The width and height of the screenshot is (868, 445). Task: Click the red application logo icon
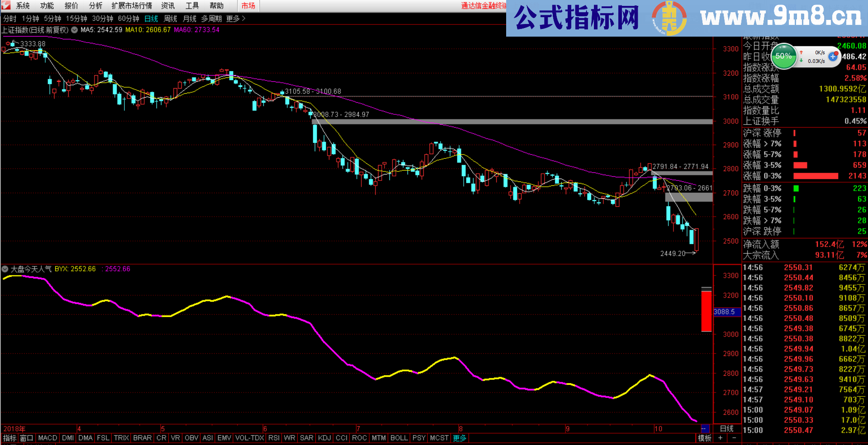6,5
